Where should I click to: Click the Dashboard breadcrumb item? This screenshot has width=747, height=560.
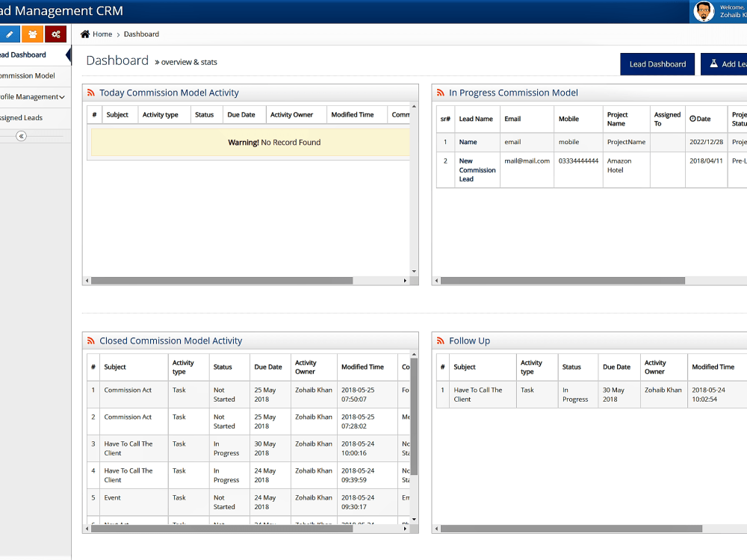point(141,34)
